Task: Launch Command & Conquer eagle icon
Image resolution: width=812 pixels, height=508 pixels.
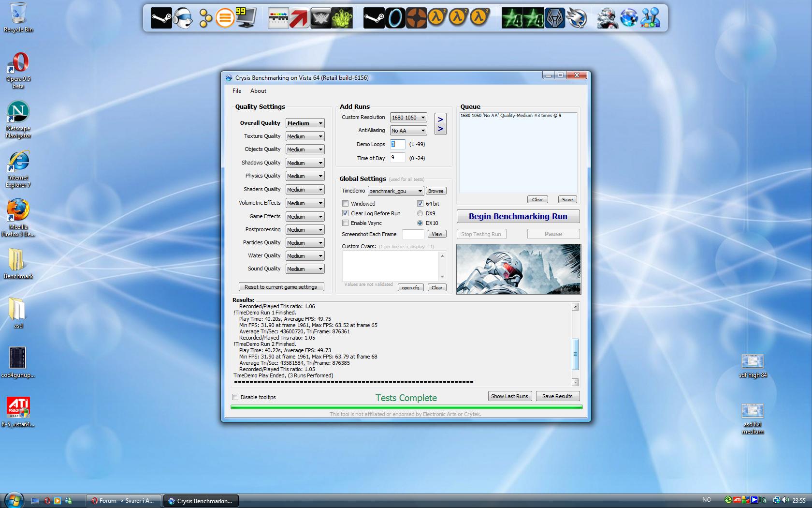Action: (576, 18)
